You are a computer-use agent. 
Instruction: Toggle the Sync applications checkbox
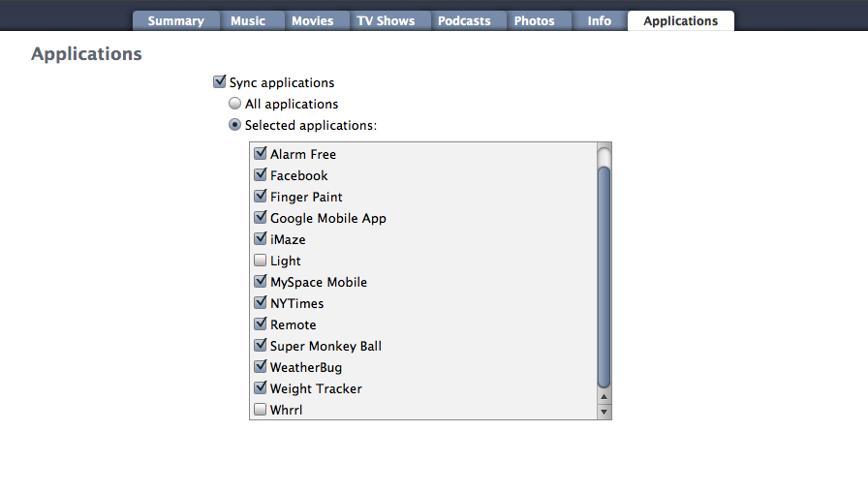pyautogui.click(x=220, y=82)
